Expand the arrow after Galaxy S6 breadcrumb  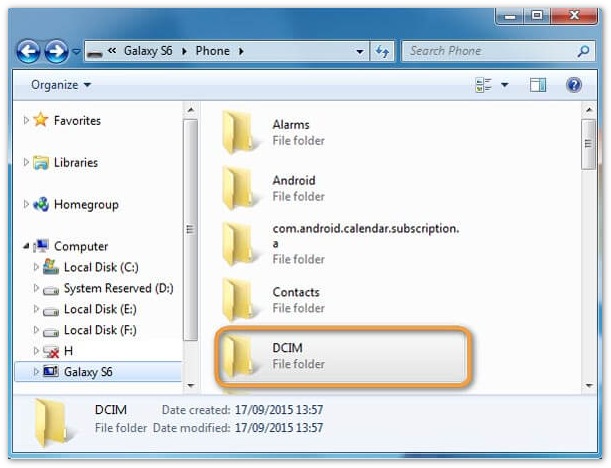[184, 51]
